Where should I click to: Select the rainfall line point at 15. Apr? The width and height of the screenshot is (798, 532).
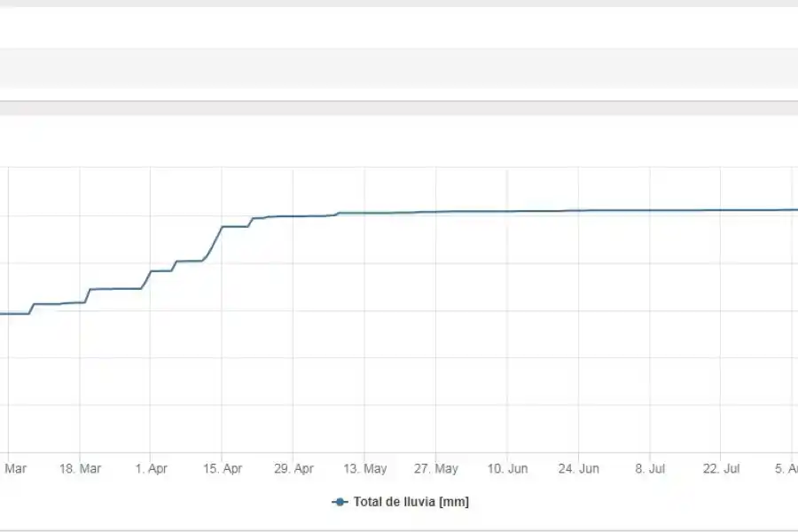point(223,227)
